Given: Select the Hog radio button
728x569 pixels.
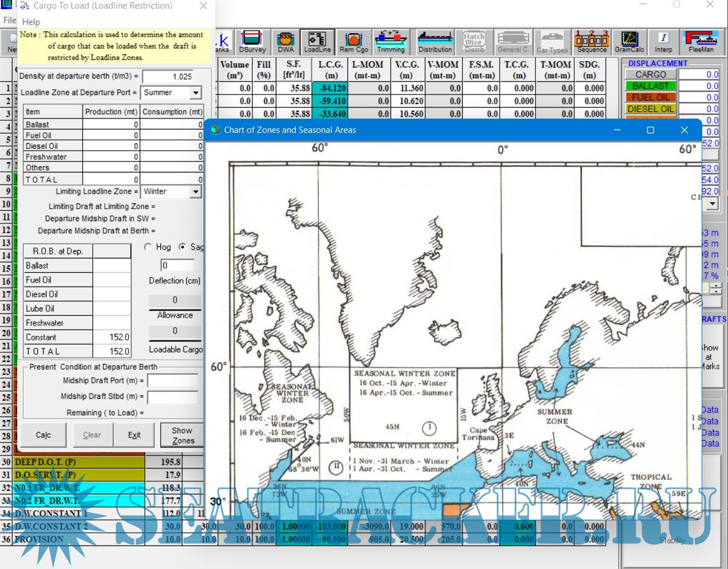Looking at the screenshot, I should pos(148,247).
